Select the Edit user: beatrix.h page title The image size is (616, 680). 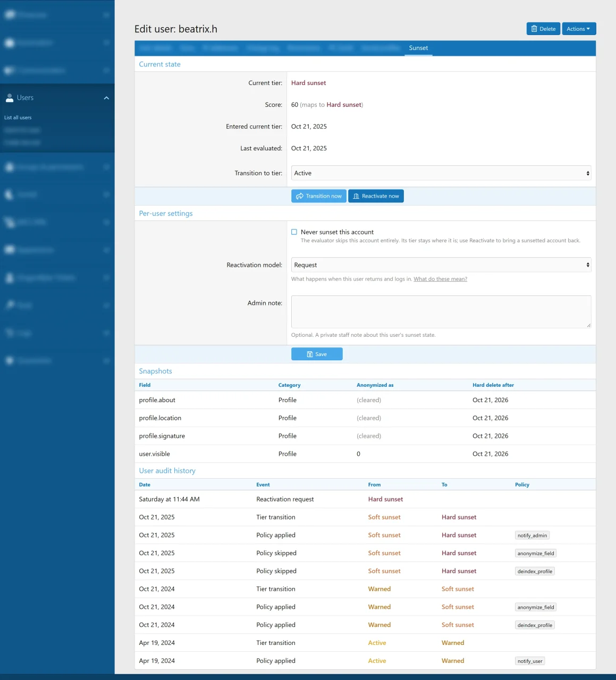176,29
